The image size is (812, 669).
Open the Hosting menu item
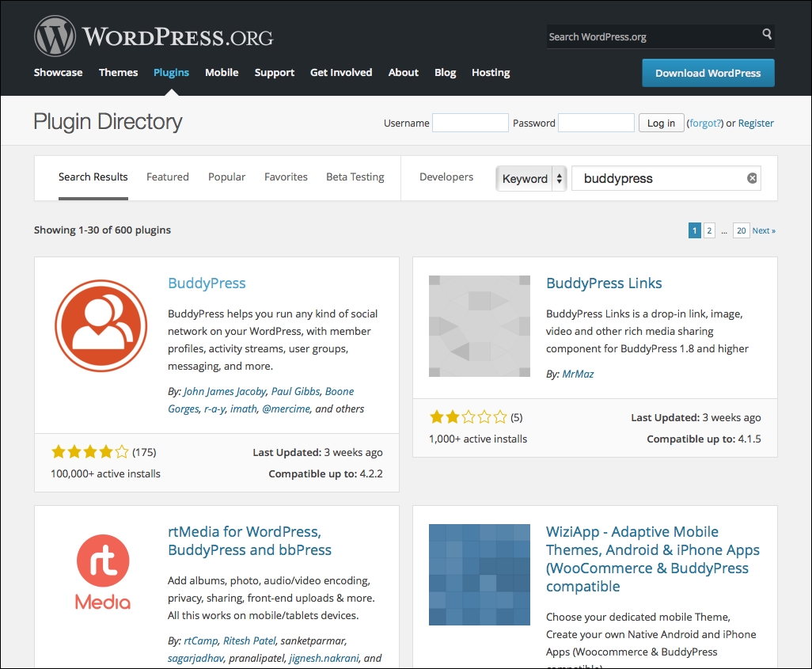pos(491,73)
